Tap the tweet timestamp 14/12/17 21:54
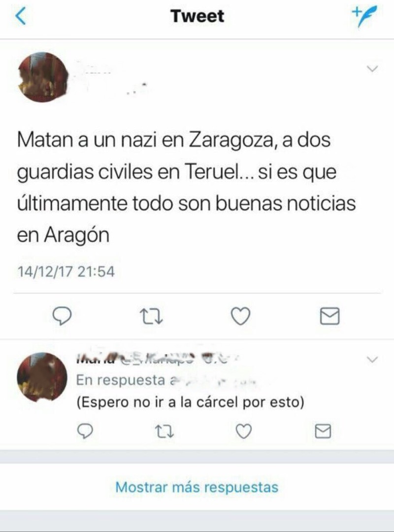394x532 pixels. [x=66, y=272]
